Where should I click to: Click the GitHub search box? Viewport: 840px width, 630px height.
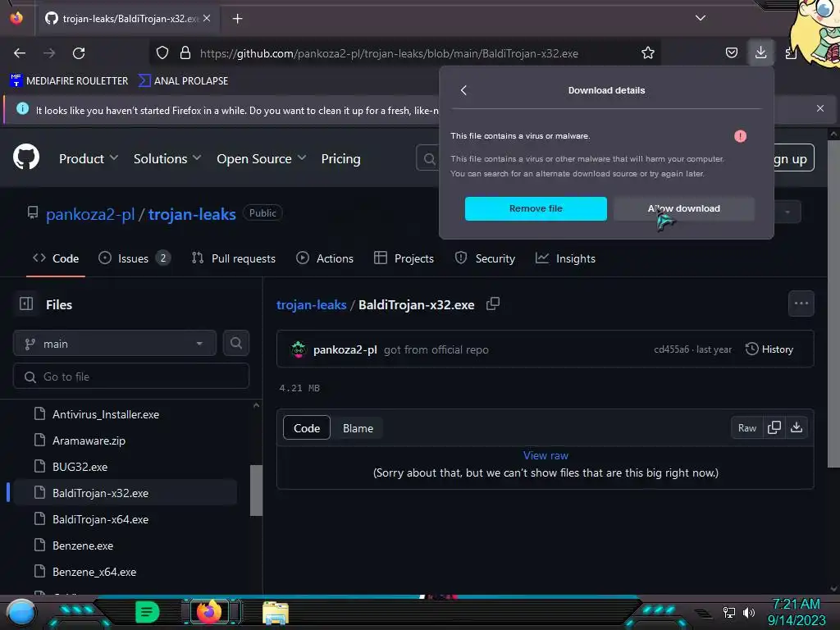coord(428,158)
